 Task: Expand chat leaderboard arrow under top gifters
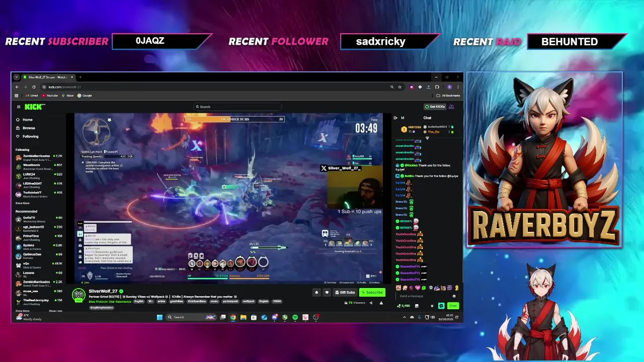tap(427, 137)
